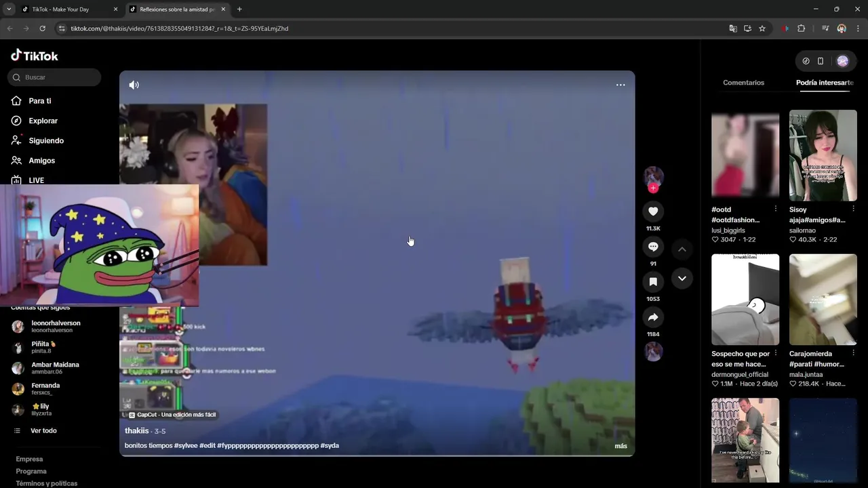868x488 pixels.
Task: Click the #edit hashtag
Action: pyautogui.click(x=207, y=445)
